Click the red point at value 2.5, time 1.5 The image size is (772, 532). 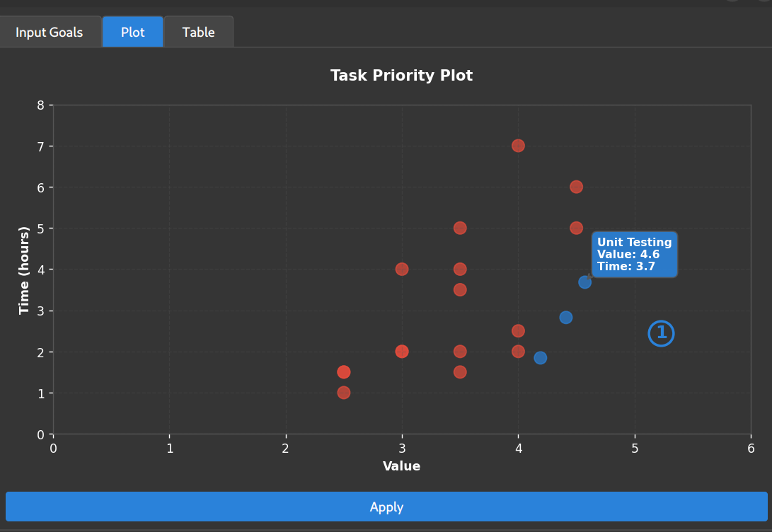[343, 371]
